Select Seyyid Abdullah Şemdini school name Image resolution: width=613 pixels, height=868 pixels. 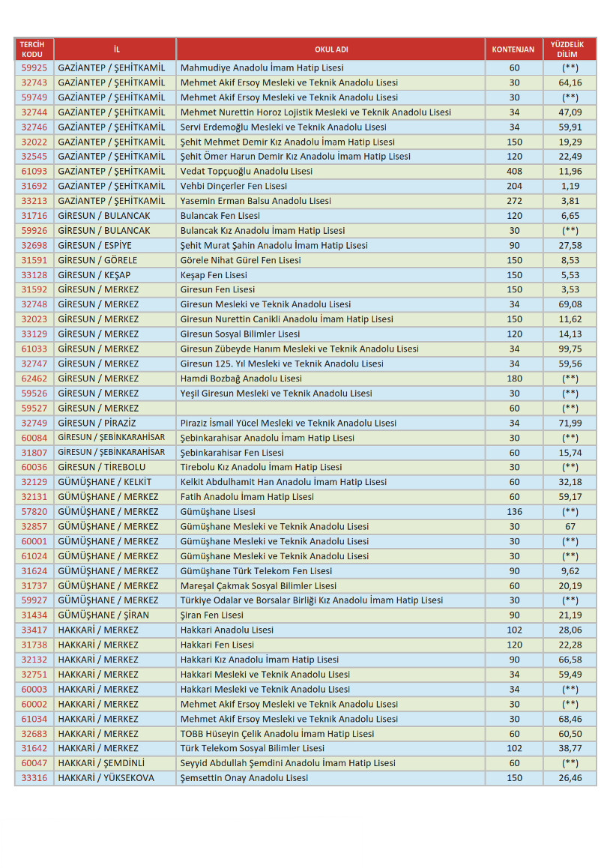(288, 763)
